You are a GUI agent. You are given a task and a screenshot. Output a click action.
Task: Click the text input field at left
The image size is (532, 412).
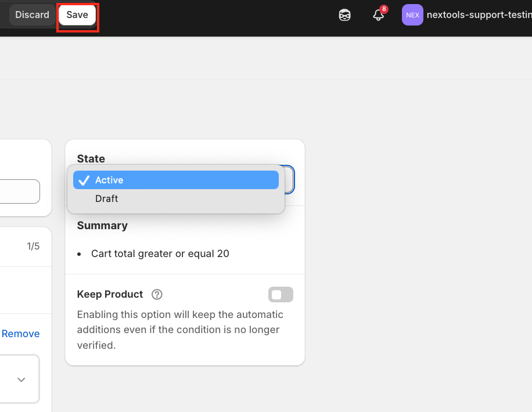(20, 191)
